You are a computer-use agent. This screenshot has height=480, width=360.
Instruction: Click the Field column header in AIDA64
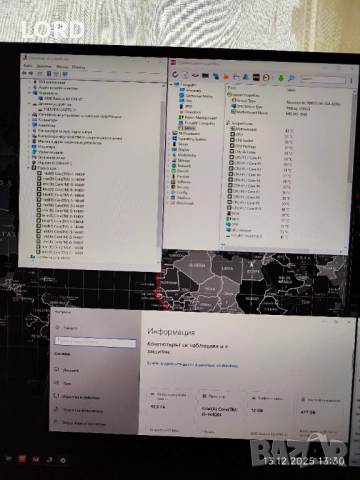click(x=232, y=88)
